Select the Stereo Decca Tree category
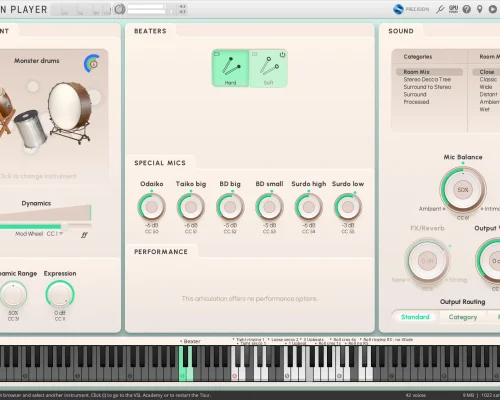The image size is (500, 400). 427,80
